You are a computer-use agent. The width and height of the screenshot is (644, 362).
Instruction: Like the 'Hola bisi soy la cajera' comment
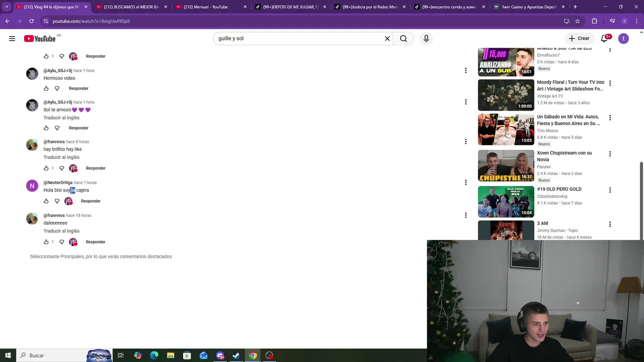pos(46,201)
